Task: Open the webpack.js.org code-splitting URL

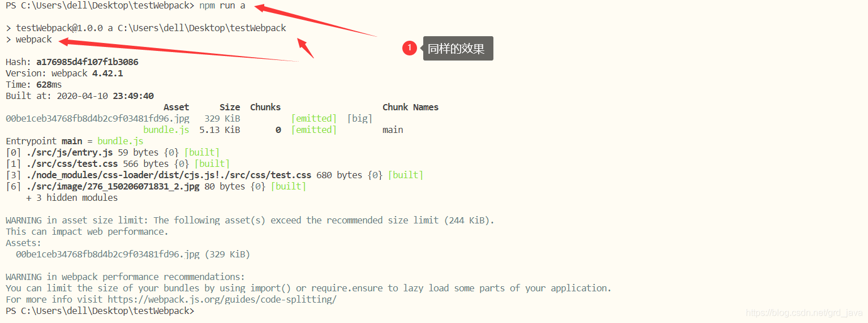Action: 222,300
